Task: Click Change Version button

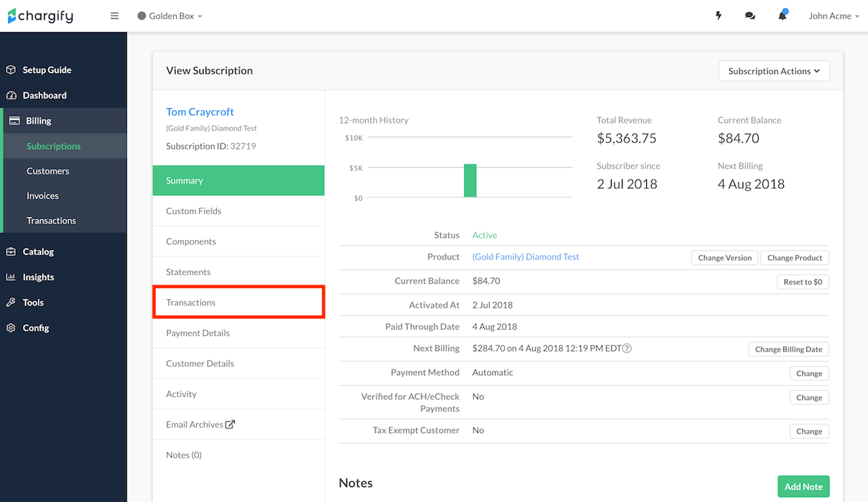Action: tap(725, 257)
